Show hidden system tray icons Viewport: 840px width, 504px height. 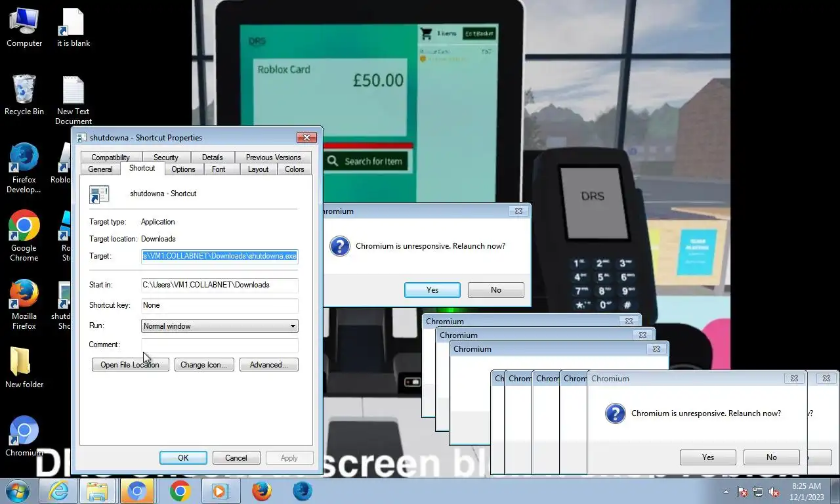(726, 492)
